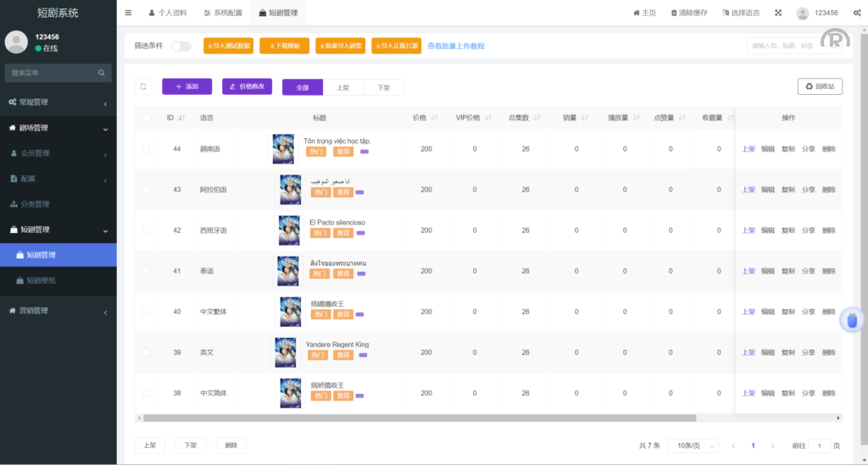This screenshot has width=868, height=465.
Task: Open the 10条/页 page size dropdown
Action: point(692,446)
